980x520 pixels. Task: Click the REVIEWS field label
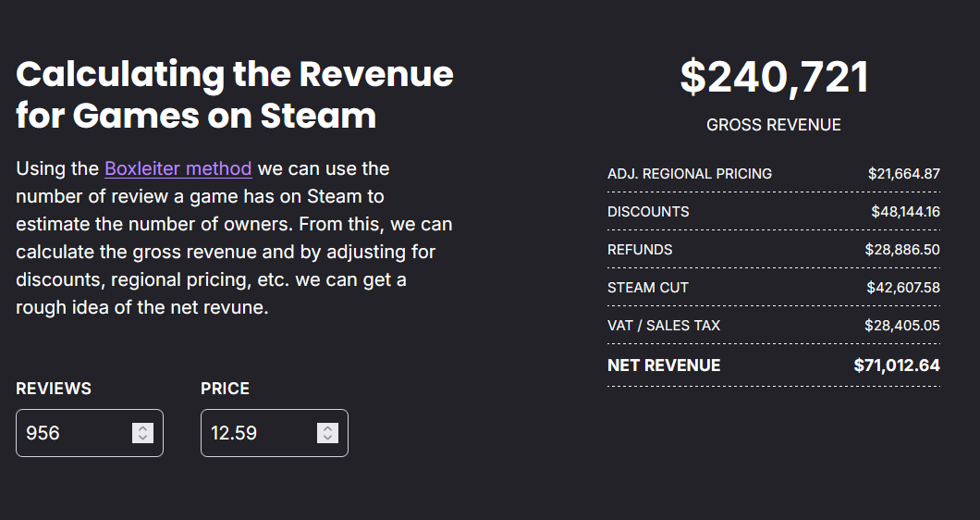click(54, 389)
